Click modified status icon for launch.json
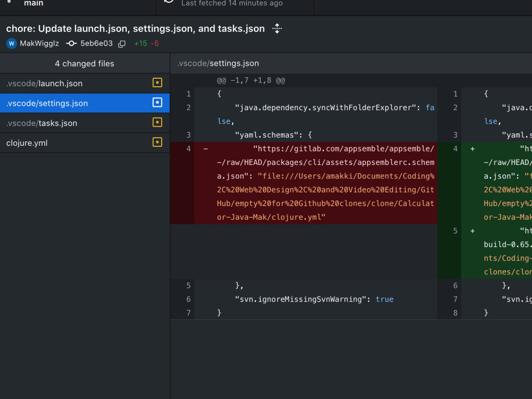This screenshot has width=532, height=399. 157,83
